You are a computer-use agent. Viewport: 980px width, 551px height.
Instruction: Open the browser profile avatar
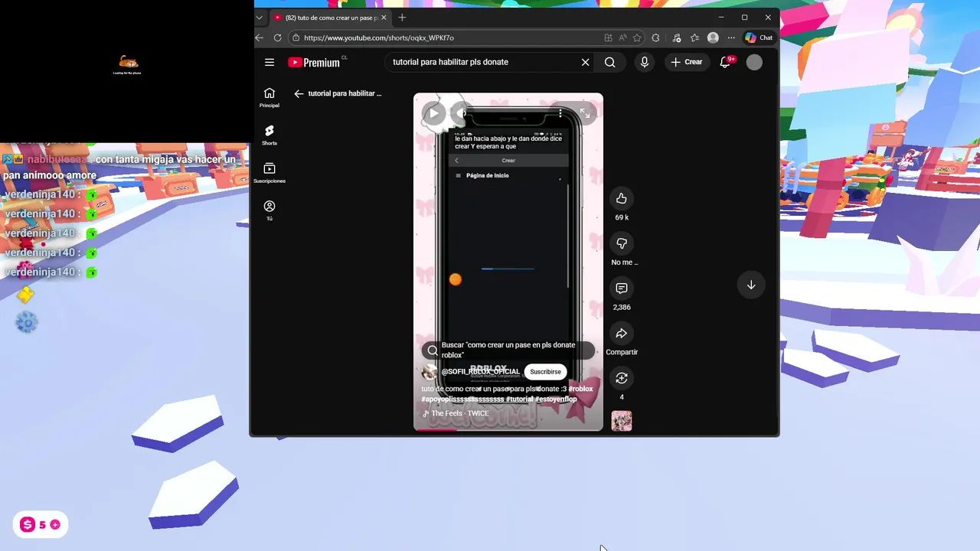click(713, 37)
